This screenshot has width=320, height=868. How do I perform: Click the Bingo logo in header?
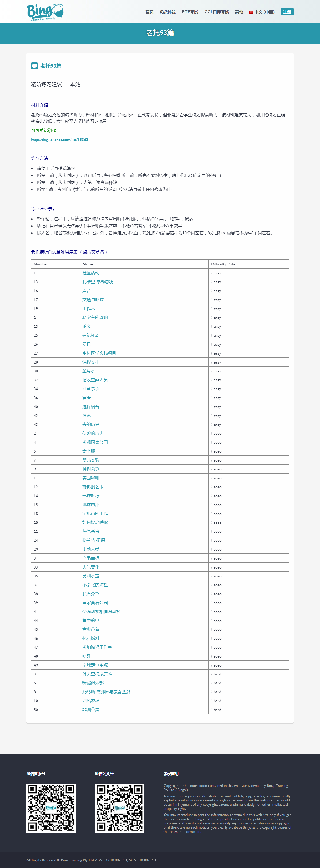45,12
